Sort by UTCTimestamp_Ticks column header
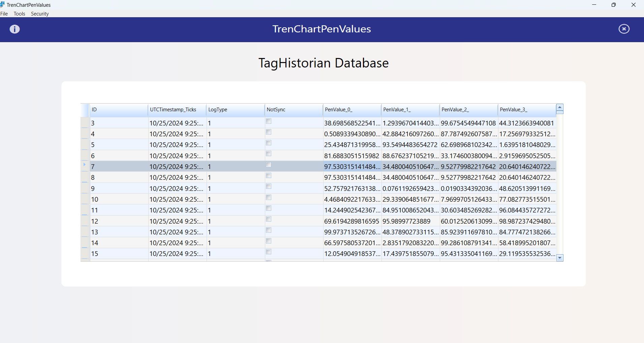The height and width of the screenshot is (343, 644). tap(177, 110)
